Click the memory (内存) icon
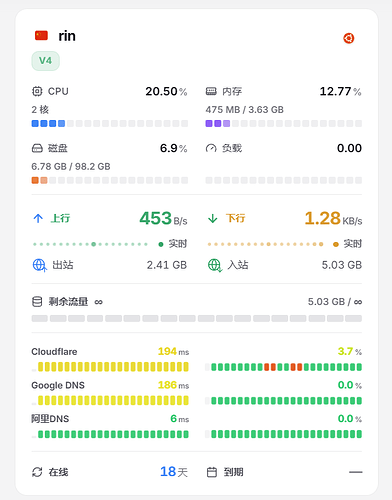 pos(211,91)
